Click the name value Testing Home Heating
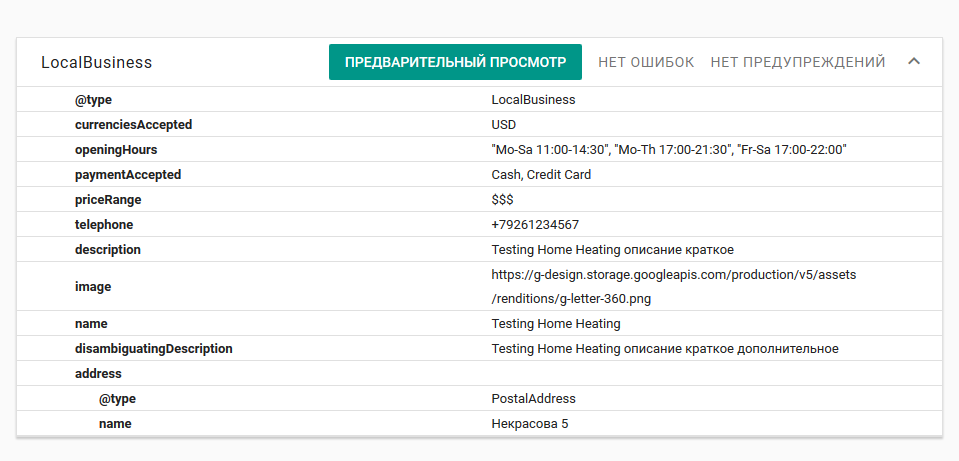Image resolution: width=959 pixels, height=461 pixels. tap(556, 324)
